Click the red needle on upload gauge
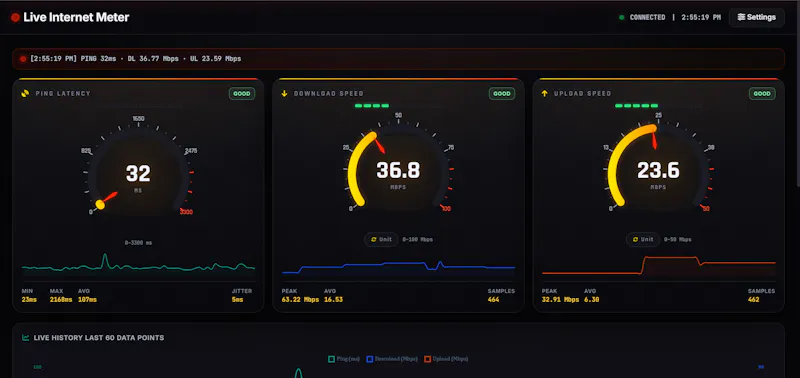The height and width of the screenshot is (378, 800). tap(655, 141)
